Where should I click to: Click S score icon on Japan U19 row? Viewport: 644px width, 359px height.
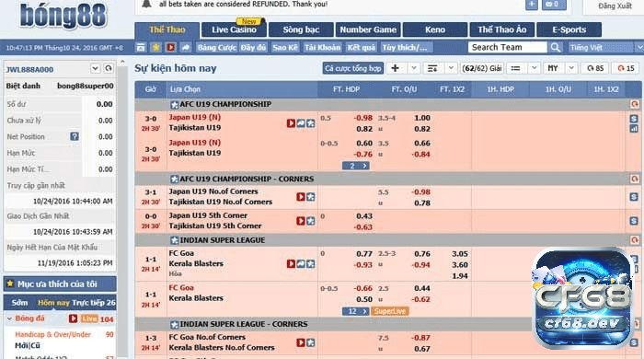pyautogui.click(x=634, y=119)
